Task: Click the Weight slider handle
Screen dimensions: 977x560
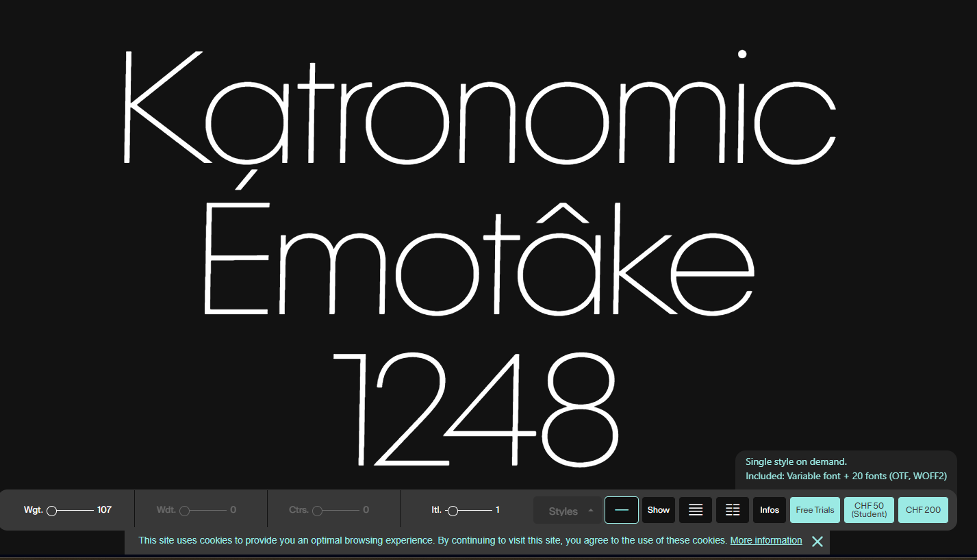Action: pos(51,511)
